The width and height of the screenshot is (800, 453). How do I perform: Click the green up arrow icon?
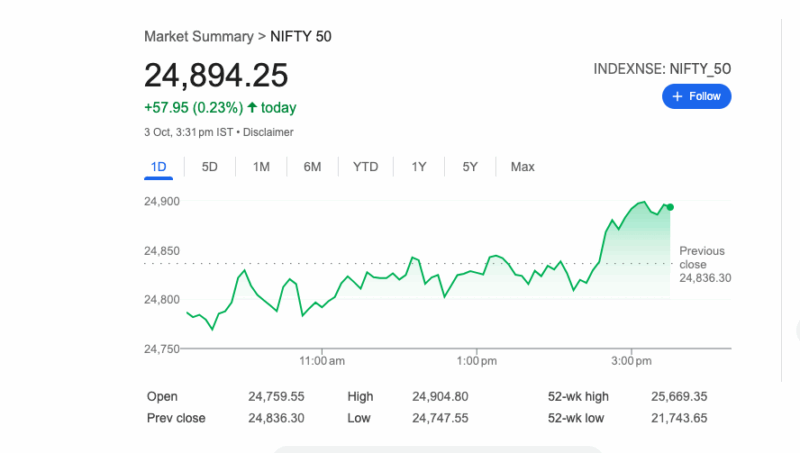(x=252, y=107)
